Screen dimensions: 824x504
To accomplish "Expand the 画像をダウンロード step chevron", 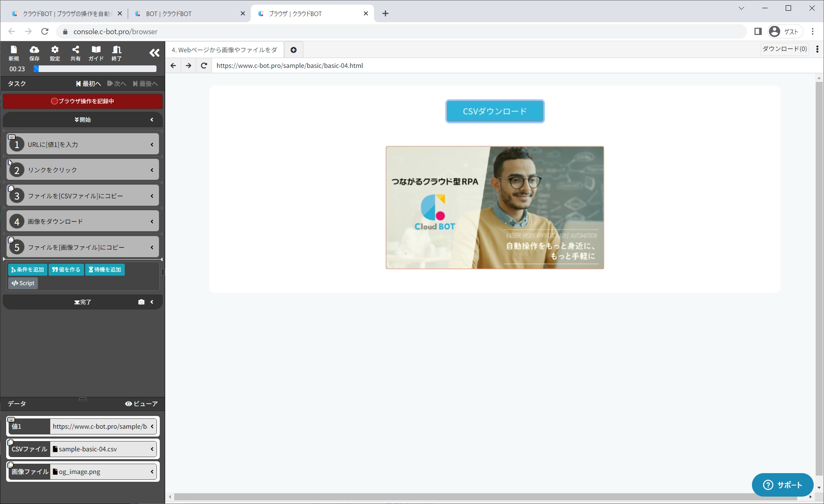I will coord(152,222).
